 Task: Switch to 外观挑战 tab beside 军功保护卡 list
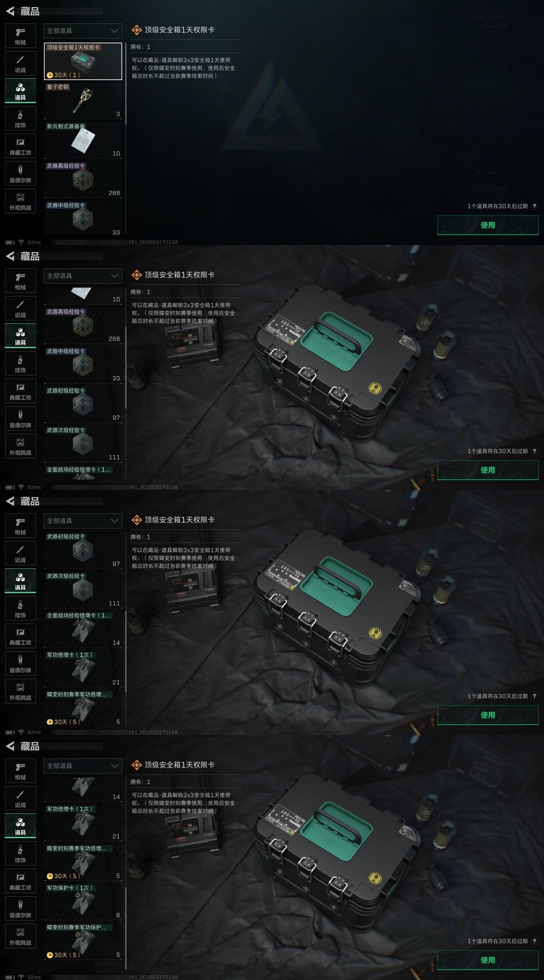click(x=20, y=936)
